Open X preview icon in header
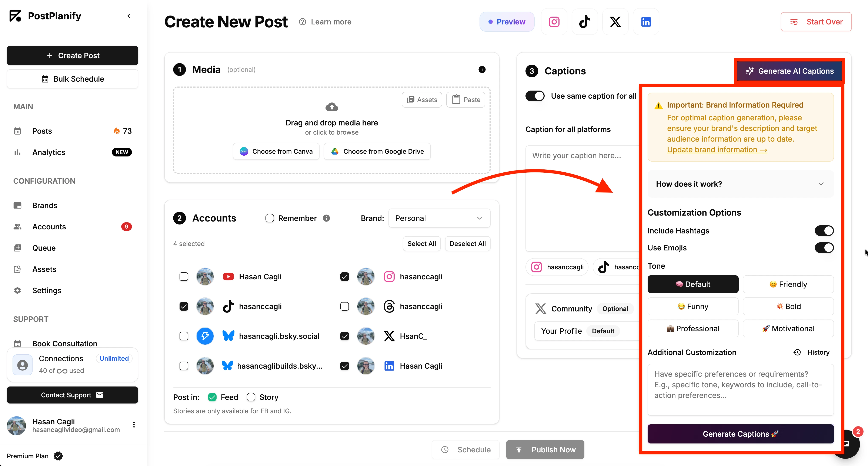The image size is (868, 466). pos(615,22)
